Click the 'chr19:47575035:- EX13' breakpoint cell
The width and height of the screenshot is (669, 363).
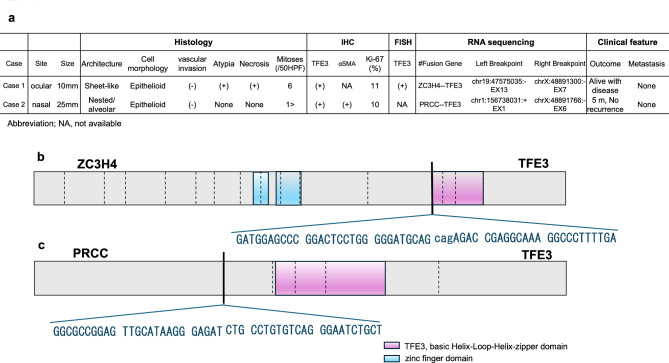[499, 86]
